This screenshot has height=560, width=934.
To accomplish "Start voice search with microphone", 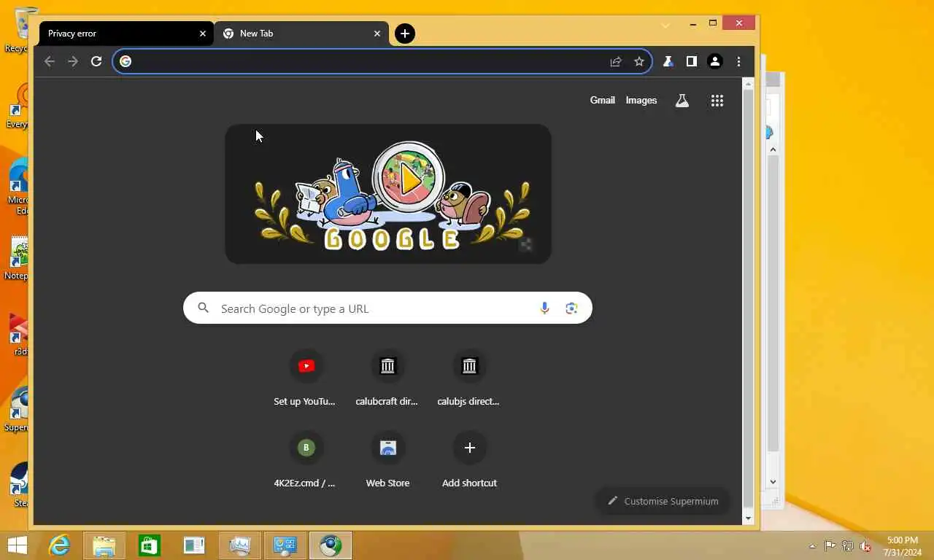I will 544,308.
